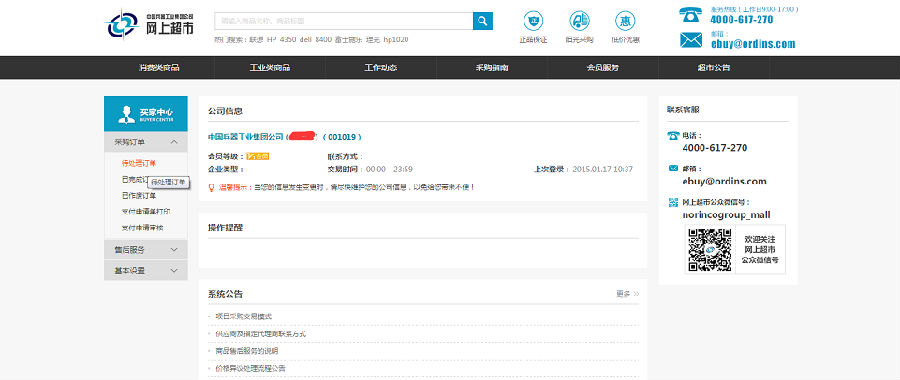Click the 更多 >> link in 系统公告
Screen dimensions: 900x380
tap(627, 294)
